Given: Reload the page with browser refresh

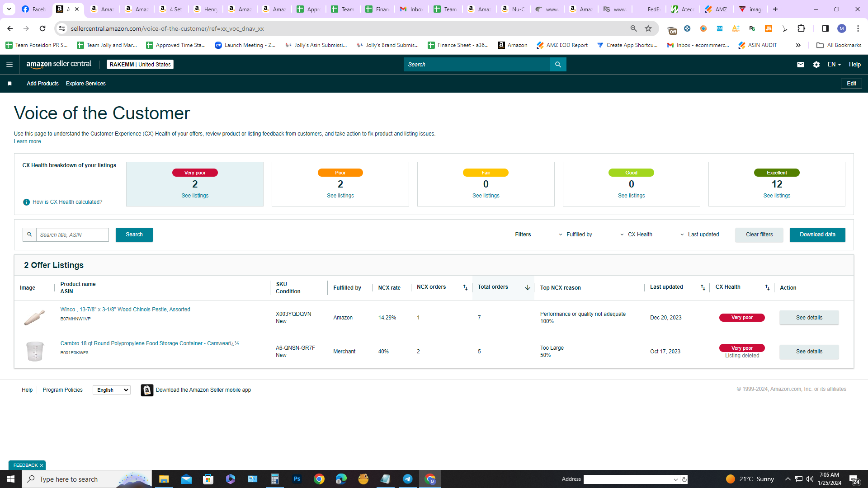Looking at the screenshot, I should [x=42, y=28].
